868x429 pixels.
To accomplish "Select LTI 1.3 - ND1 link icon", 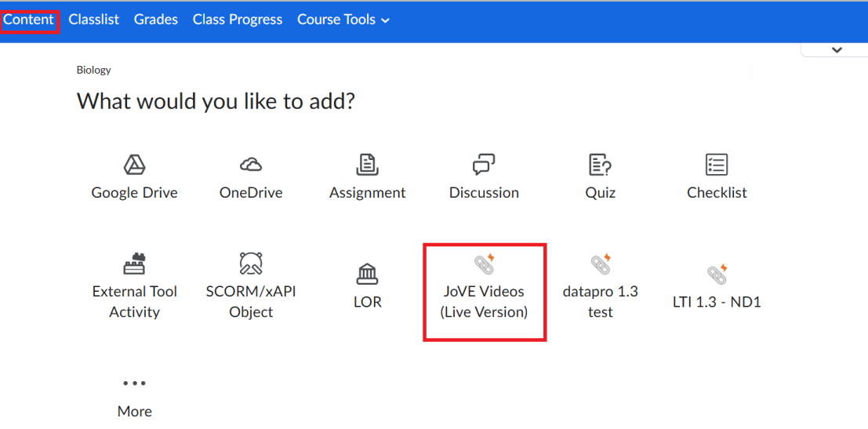I will click(717, 274).
